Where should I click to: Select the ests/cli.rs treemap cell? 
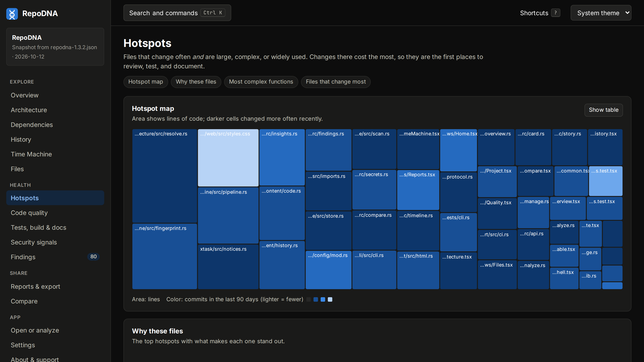(x=458, y=232)
